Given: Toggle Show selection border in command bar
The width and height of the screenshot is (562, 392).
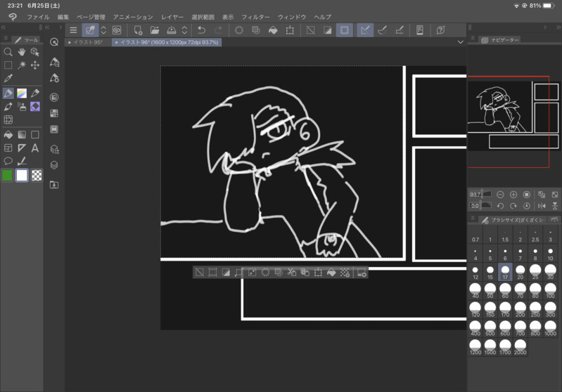Looking at the screenshot, I should click(345, 30).
